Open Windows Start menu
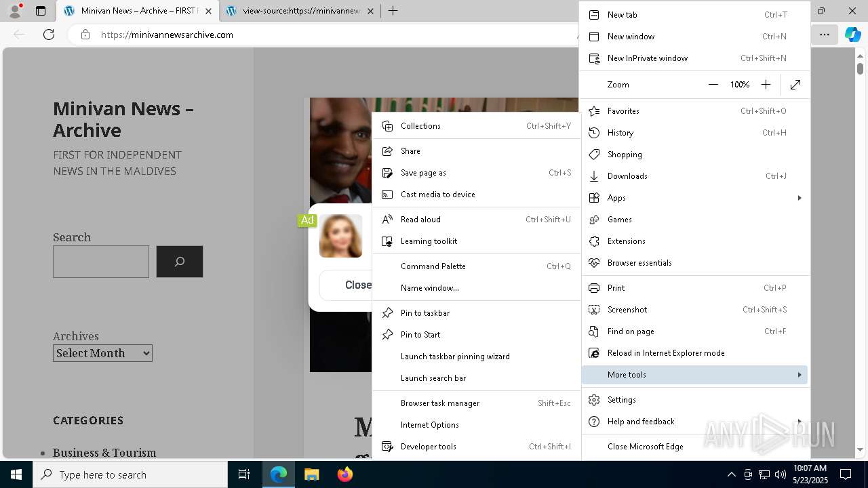868x488 pixels. (16, 474)
